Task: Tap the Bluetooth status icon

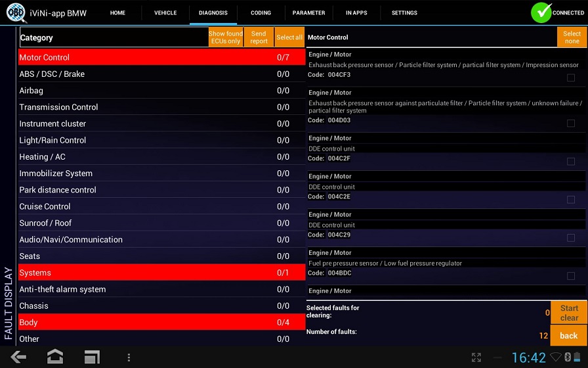Action: pyautogui.click(x=568, y=357)
